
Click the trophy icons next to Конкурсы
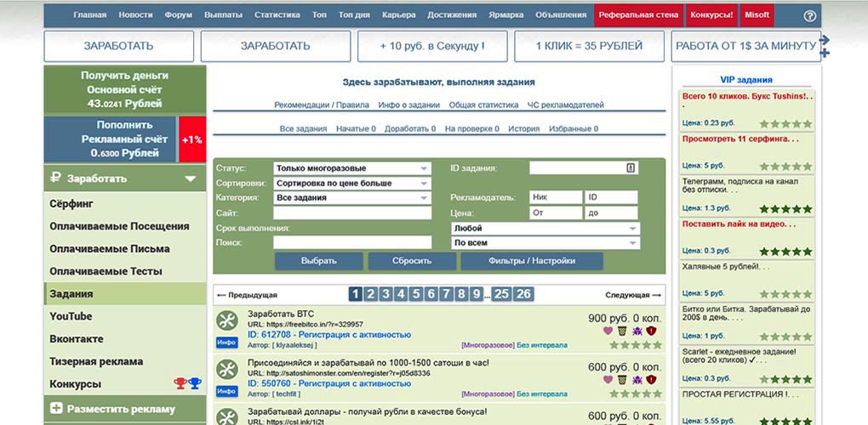(188, 383)
